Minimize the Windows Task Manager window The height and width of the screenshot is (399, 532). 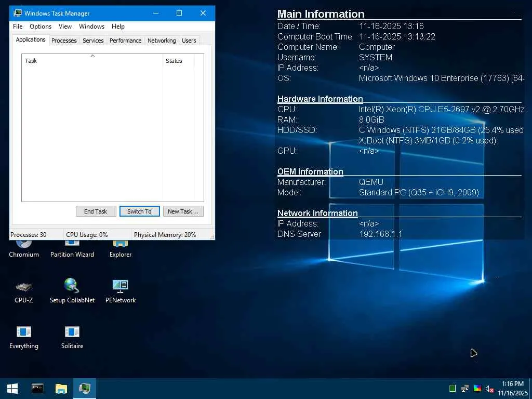pyautogui.click(x=156, y=13)
